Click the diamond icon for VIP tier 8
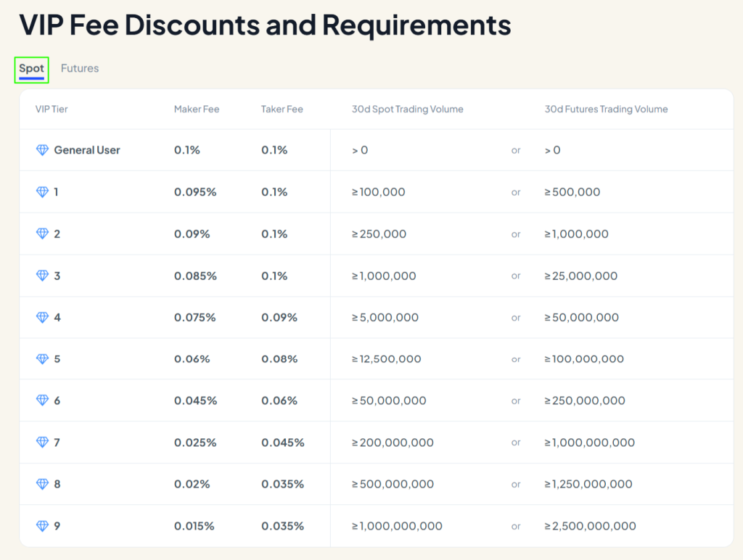743x560 pixels. 41,484
